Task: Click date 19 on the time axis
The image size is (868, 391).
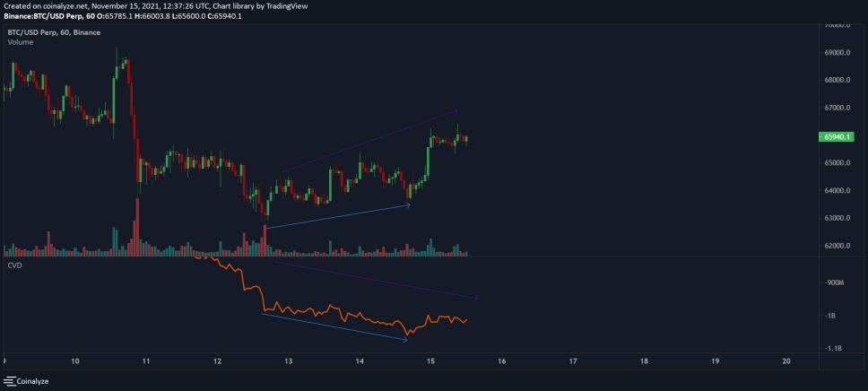Action: (716, 361)
